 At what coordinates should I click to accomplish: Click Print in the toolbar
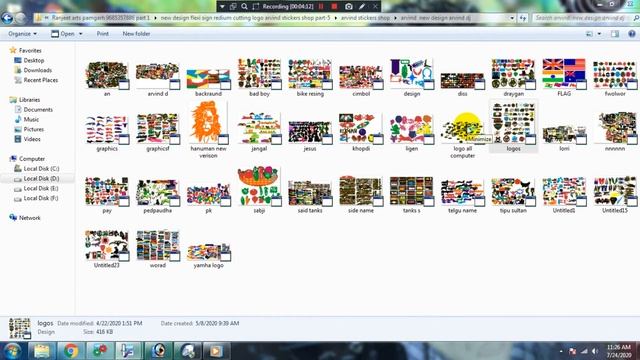pos(102,34)
